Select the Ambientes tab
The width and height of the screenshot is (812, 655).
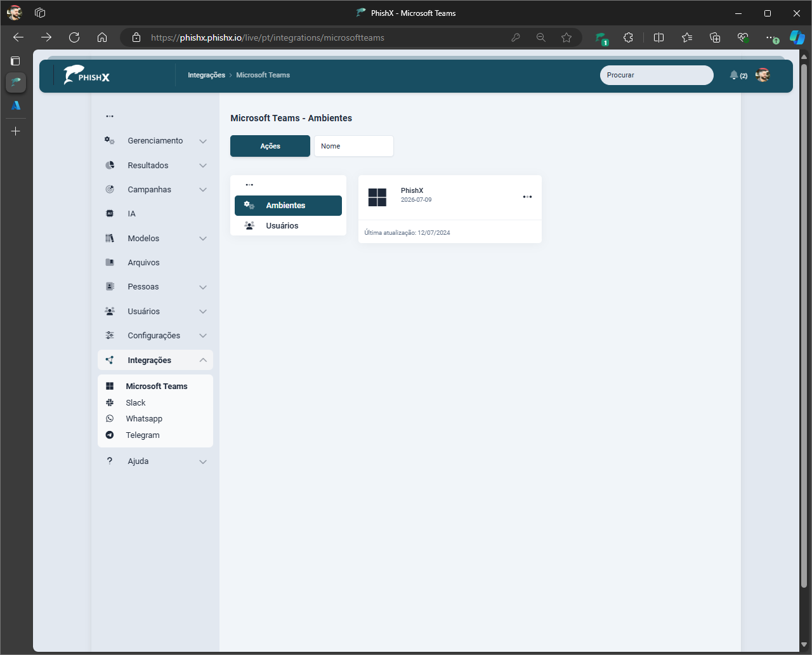pyautogui.click(x=288, y=206)
